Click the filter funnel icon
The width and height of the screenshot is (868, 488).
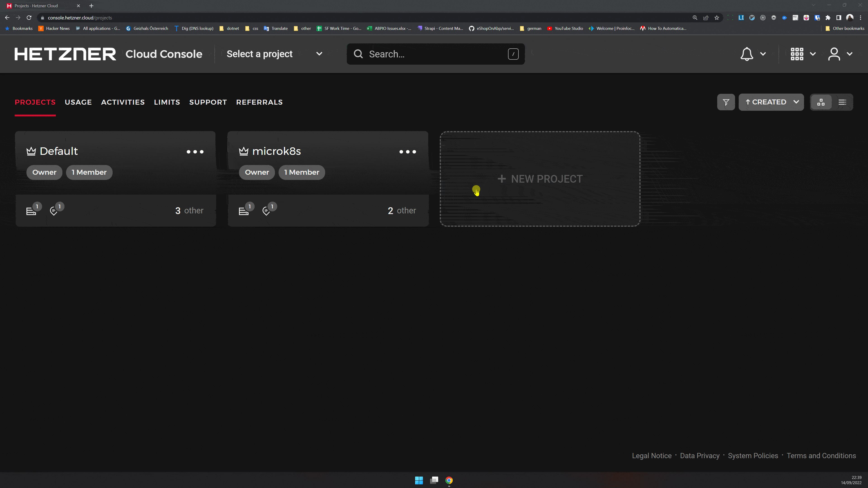pos(726,102)
